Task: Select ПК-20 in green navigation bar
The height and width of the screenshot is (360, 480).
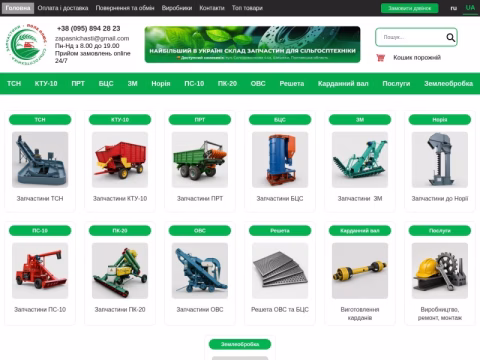Action: pos(227,84)
